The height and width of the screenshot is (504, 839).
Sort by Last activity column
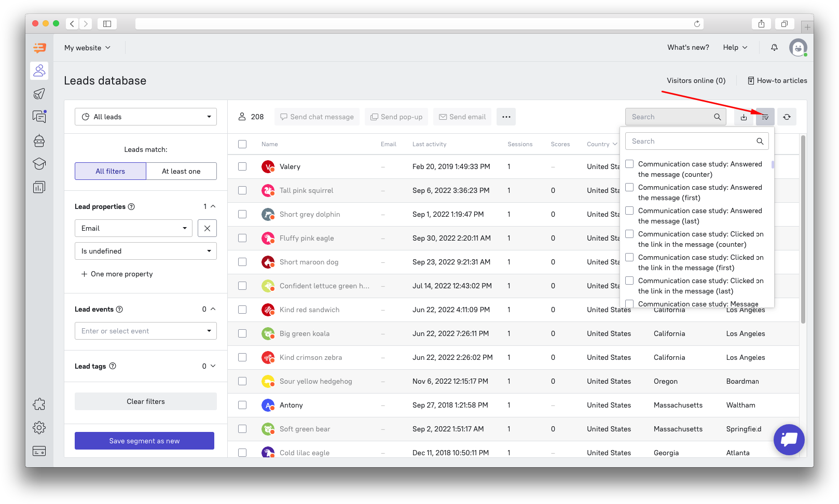[x=429, y=144]
